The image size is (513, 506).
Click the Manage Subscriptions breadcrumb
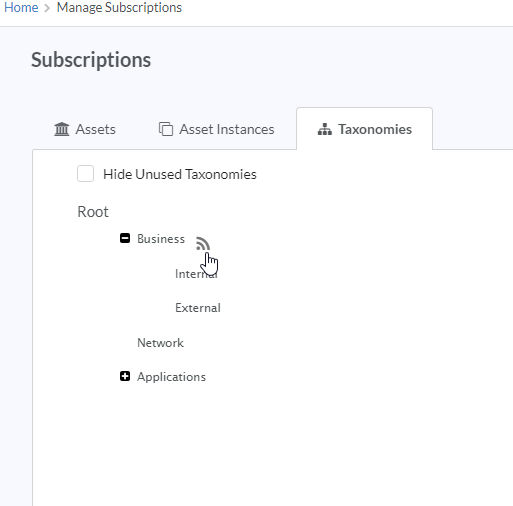(119, 7)
